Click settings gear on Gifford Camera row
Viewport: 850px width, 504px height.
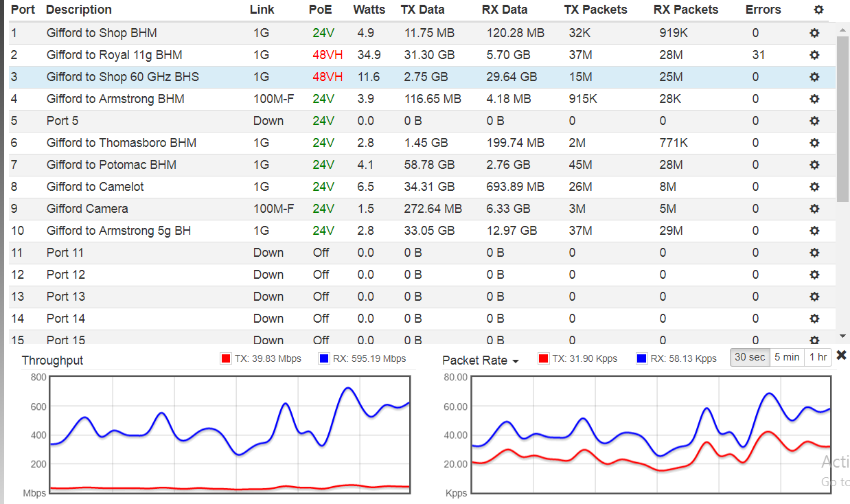[x=814, y=209]
